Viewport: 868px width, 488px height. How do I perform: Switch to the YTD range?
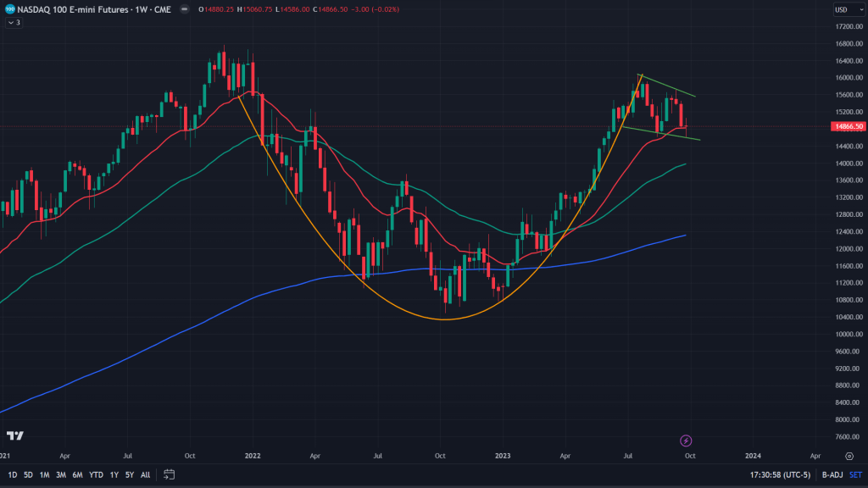tap(94, 474)
